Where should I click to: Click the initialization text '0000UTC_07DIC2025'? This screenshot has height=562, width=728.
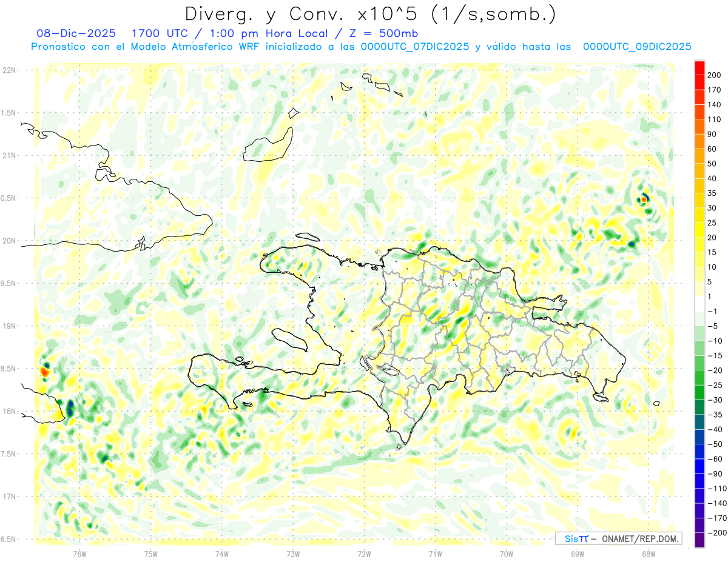415,47
